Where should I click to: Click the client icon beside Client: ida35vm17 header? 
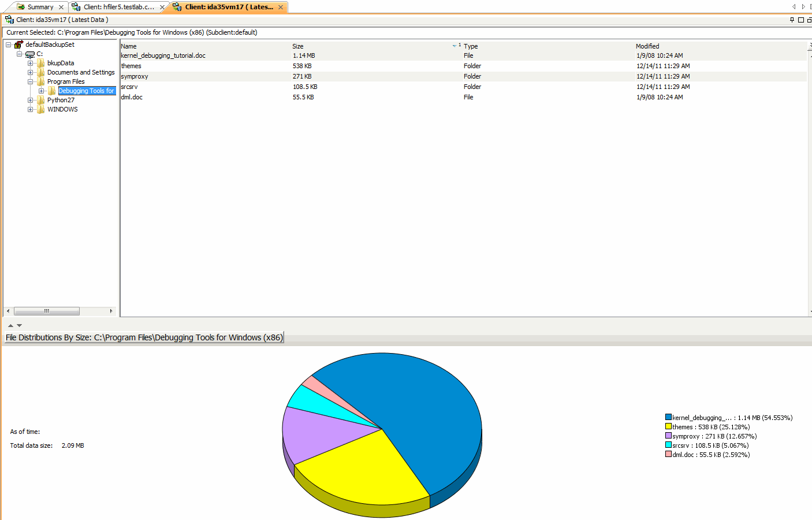pyautogui.click(x=9, y=20)
